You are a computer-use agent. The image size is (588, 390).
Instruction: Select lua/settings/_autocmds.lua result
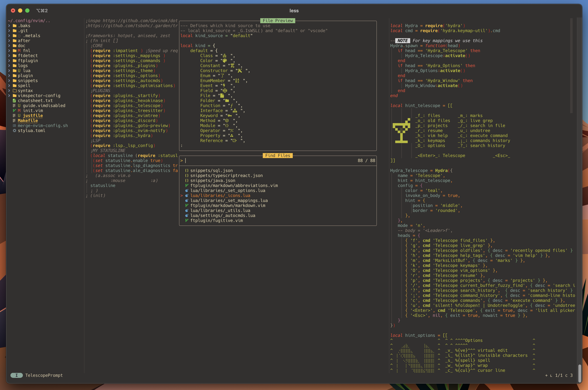223,216
